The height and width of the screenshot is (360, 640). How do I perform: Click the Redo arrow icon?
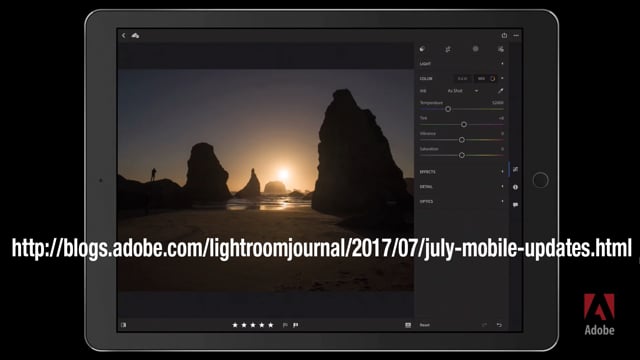pyautogui.click(x=484, y=325)
